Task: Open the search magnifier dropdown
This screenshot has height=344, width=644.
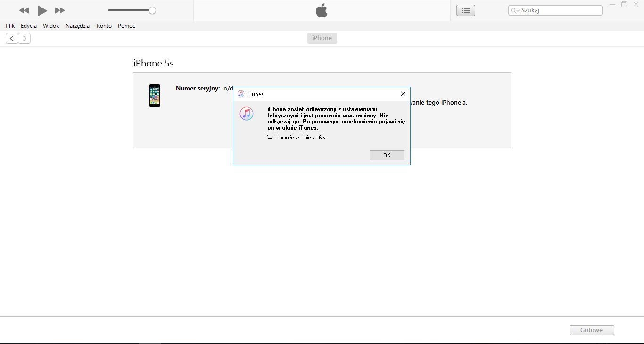Action: [515, 10]
